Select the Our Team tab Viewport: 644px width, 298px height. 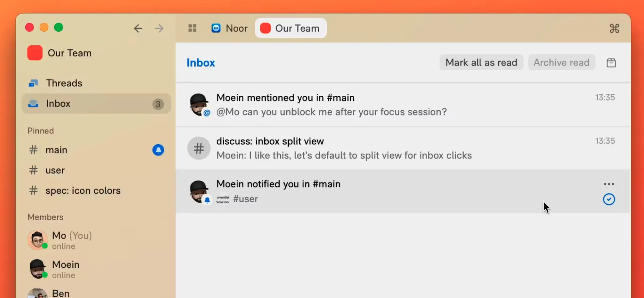tap(291, 28)
